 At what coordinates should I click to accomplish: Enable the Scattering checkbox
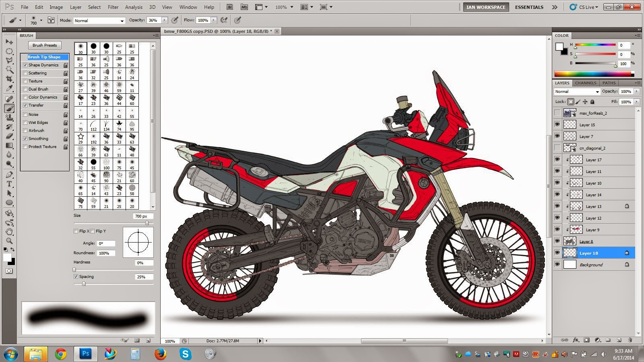click(x=25, y=73)
